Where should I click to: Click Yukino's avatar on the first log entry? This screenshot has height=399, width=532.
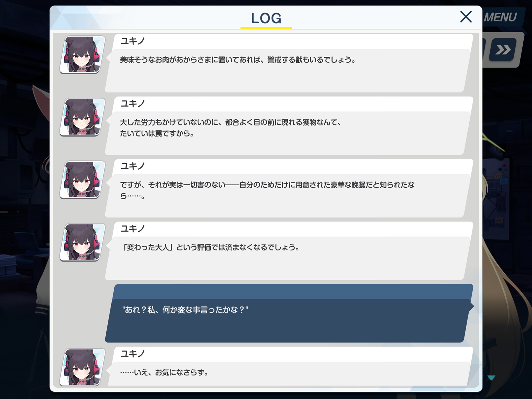(x=82, y=55)
